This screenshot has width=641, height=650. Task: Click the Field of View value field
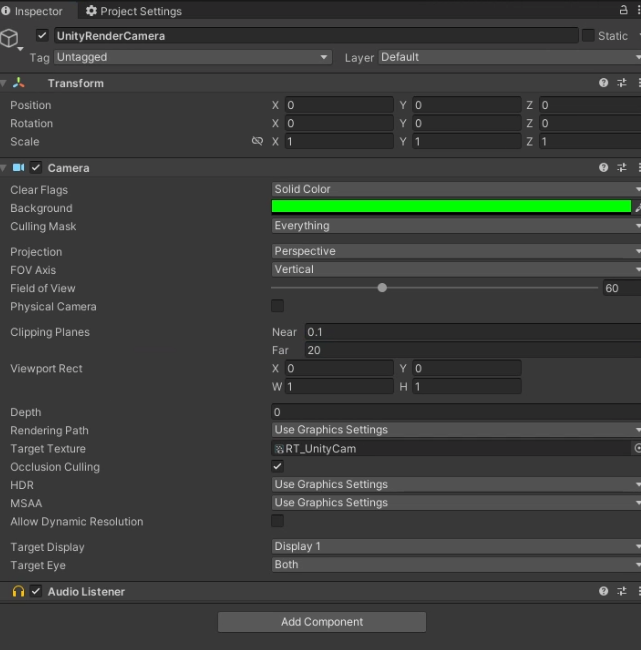coord(622,288)
